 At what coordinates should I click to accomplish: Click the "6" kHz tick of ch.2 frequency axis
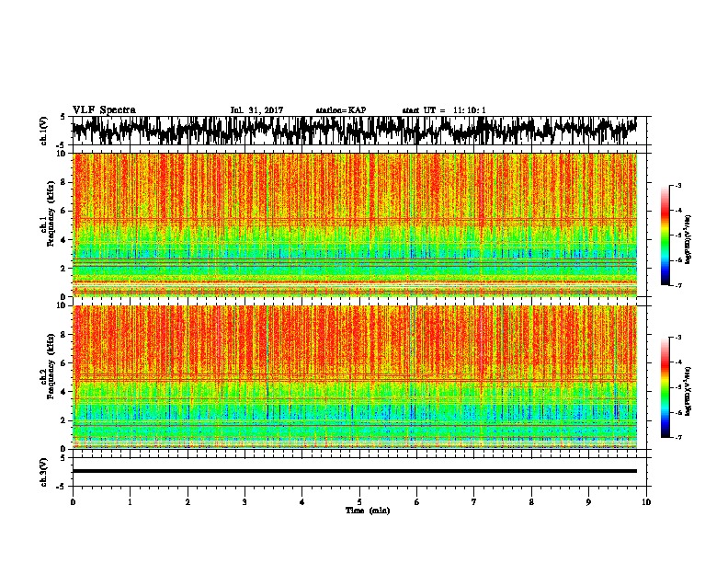tap(64, 363)
